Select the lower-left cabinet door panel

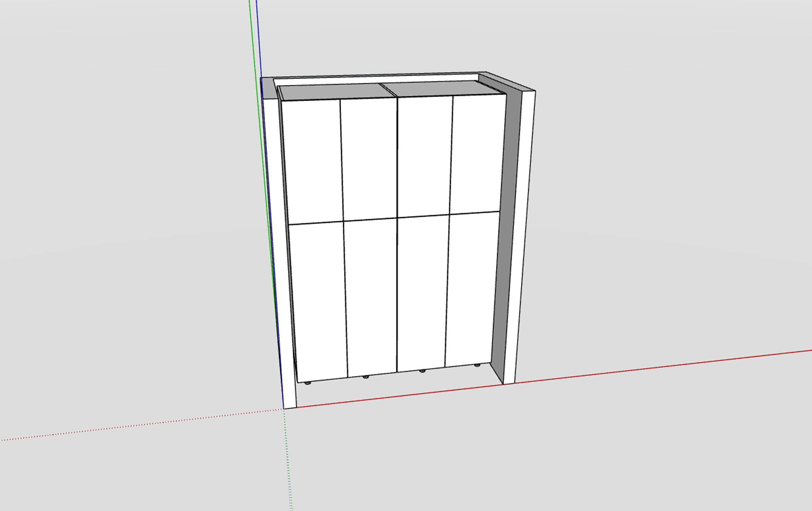(320, 302)
